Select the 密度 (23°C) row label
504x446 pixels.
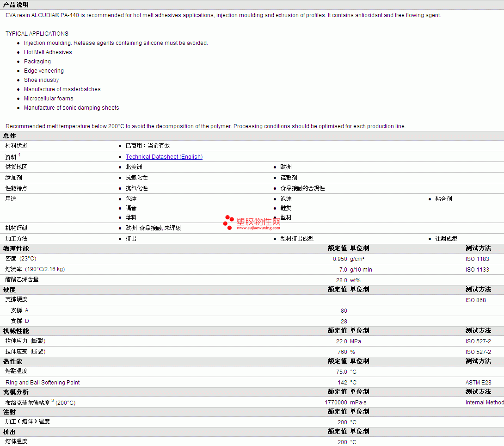(x=21, y=259)
